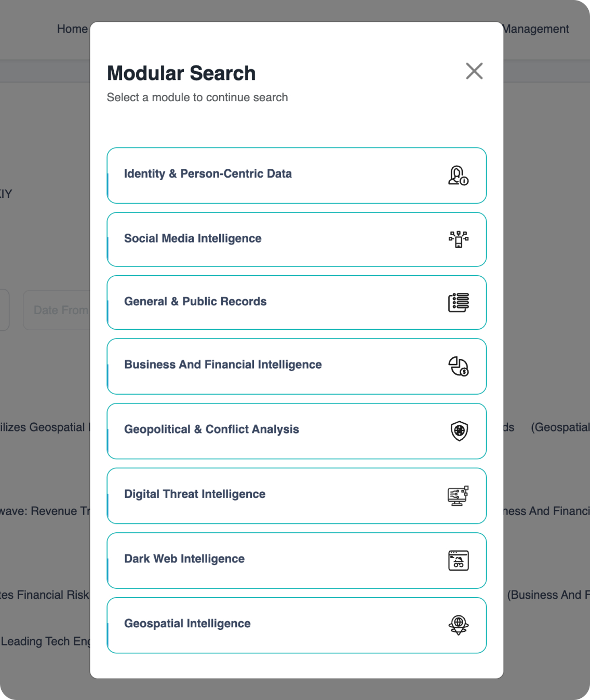Pick Geopolitical & Conflict Analysis module
The height and width of the screenshot is (700, 590).
point(211,430)
